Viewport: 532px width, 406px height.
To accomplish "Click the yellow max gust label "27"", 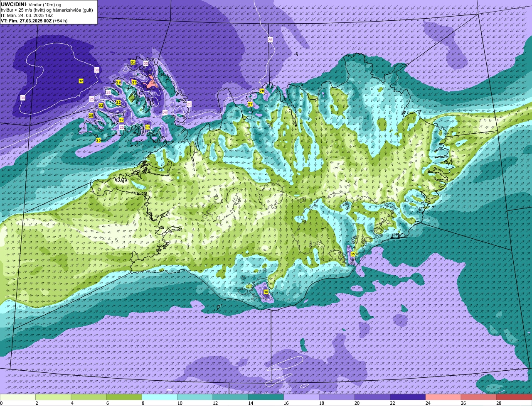I will pos(250,104).
